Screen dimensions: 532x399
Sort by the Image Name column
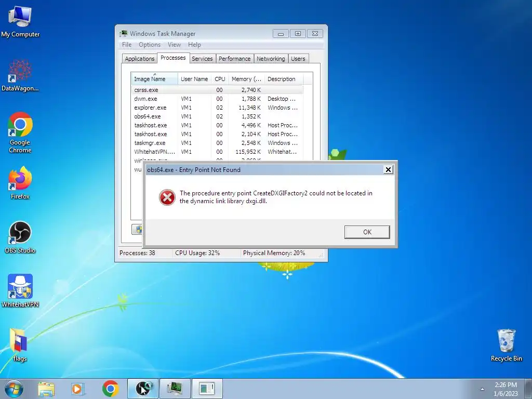(x=154, y=79)
